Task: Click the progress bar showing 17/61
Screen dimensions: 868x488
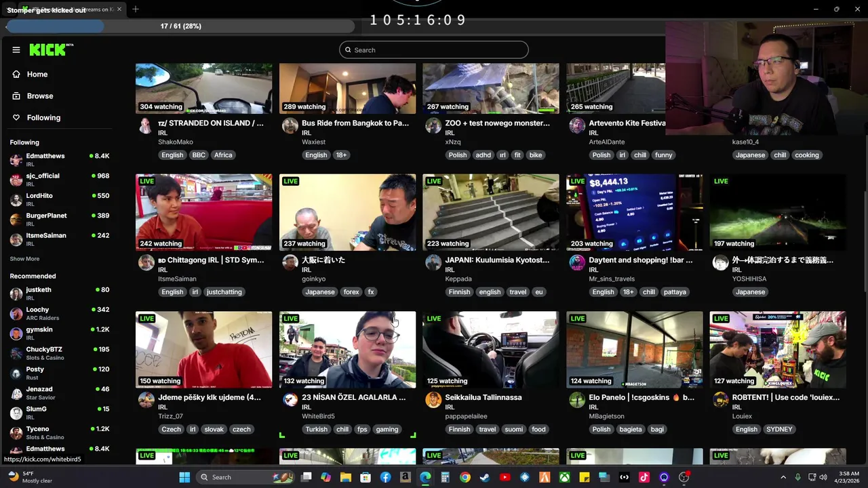Action: pyautogui.click(x=180, y=26)
